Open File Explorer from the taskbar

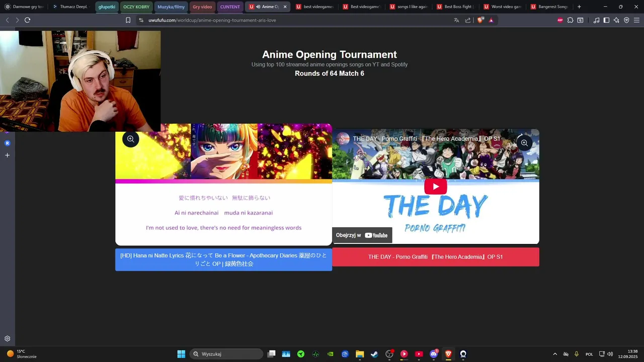(x=360, y=354)
